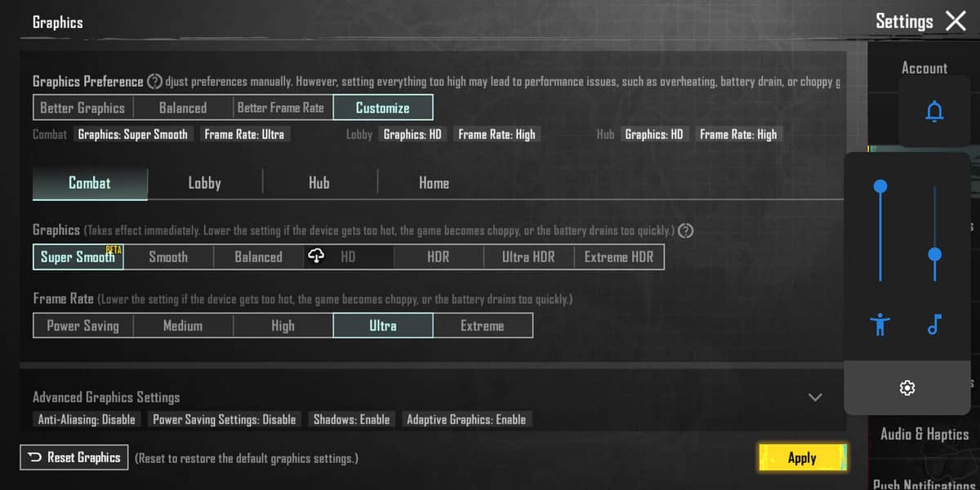Tap the music note media icon
Viewport: 980px width, 490px height.
pos(934,325)
